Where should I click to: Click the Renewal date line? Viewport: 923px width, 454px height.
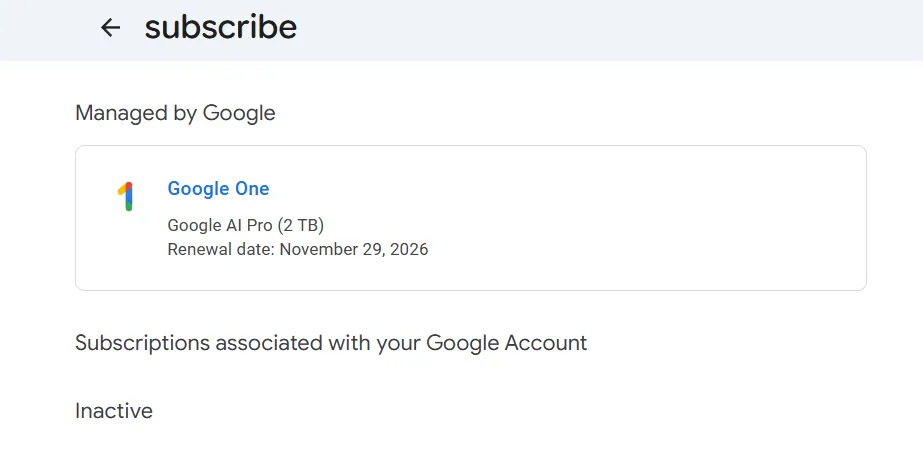(x=297, y=249)
